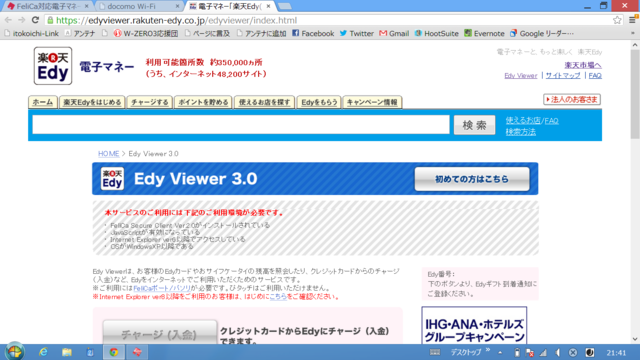
Task: Open the Twitter bookmark
Action: point(356,33)
